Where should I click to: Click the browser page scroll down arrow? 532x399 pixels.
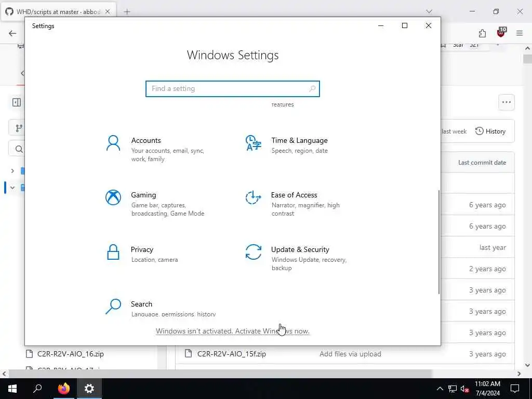tap(527, 365)
